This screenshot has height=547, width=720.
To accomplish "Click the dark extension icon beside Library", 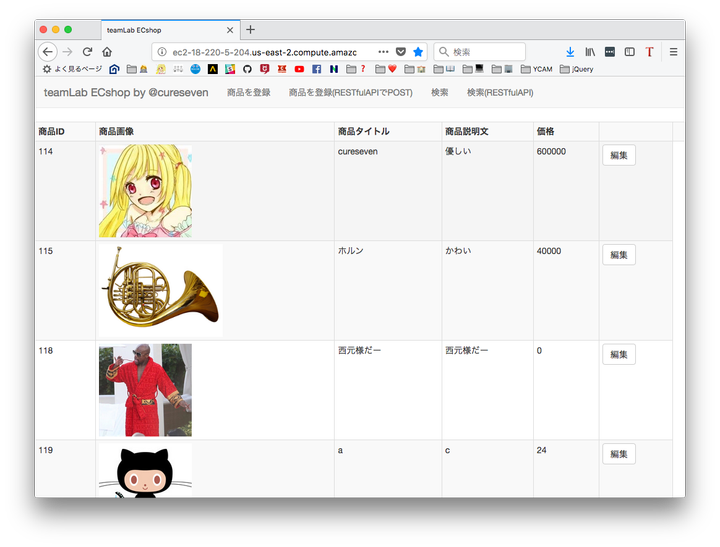I will (610, 52).
